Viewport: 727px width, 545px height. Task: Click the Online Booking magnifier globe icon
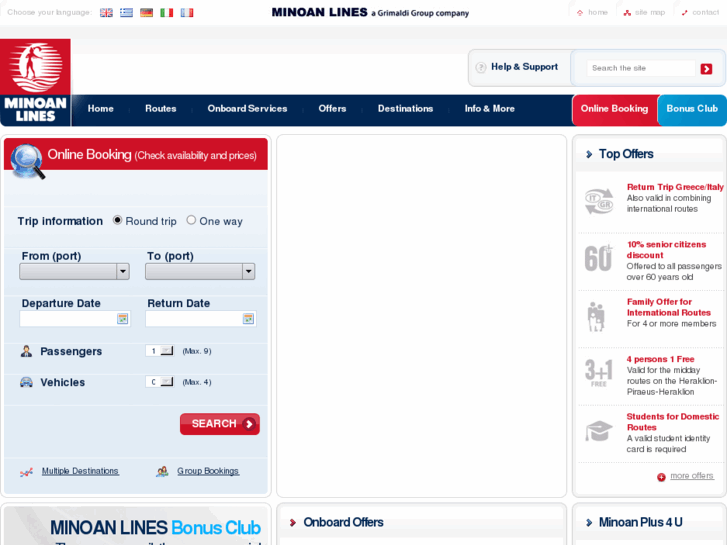tap(27, 161)
